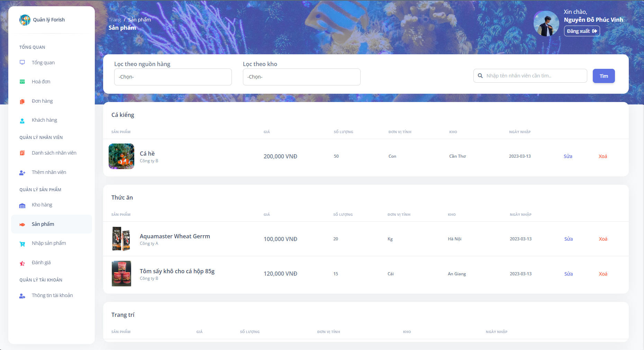This screenshot has height=350, width=644.
Task: Go to Khách hàng page
Action: click(x=52, y=120)
